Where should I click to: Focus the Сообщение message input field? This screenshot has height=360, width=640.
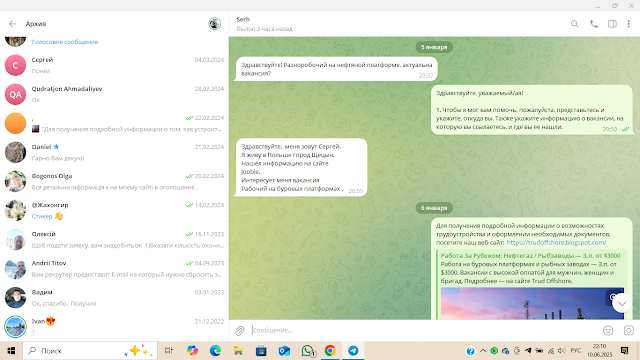424,330
